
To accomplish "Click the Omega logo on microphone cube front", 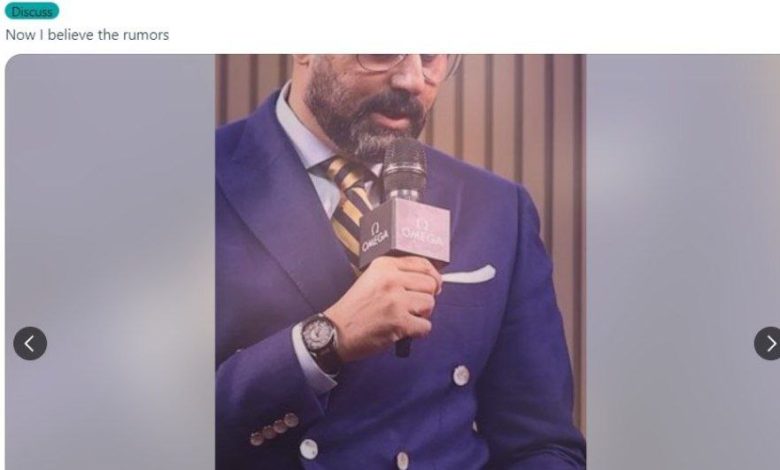I will [422, 232].
